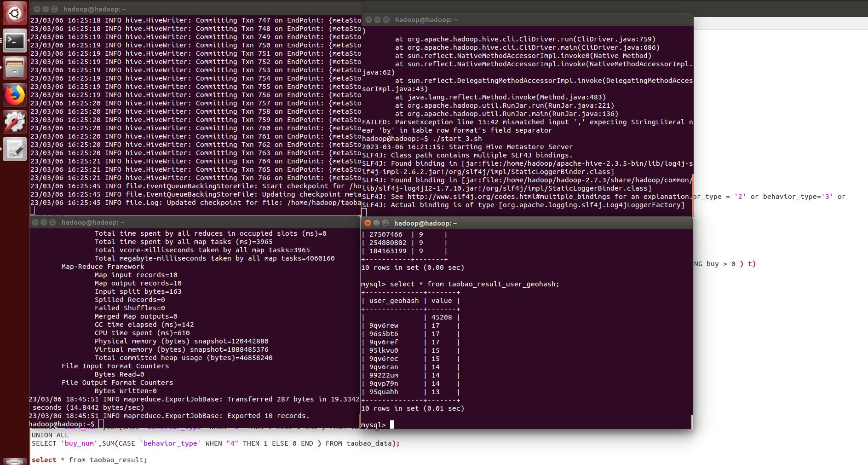Click "behavior_type='3'" text in editor
868x465 pixels.
click(x=798, y=197)
